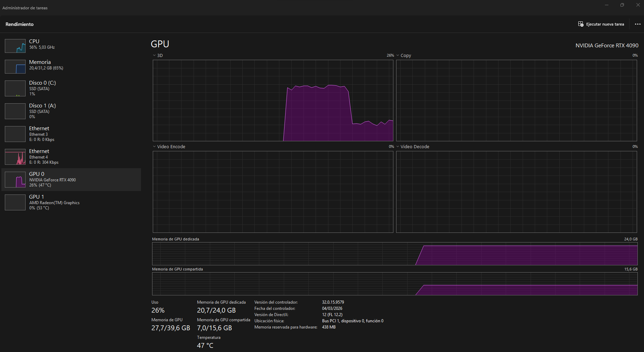
Task: Click the CPU 56% 5,03 GHz stats
Action: 42,47
